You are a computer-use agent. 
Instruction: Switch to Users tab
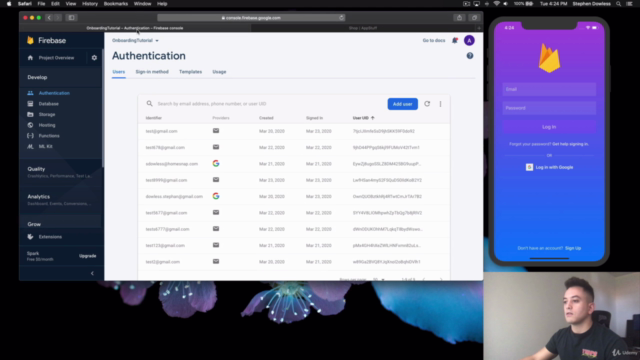(x=119, y=72)
